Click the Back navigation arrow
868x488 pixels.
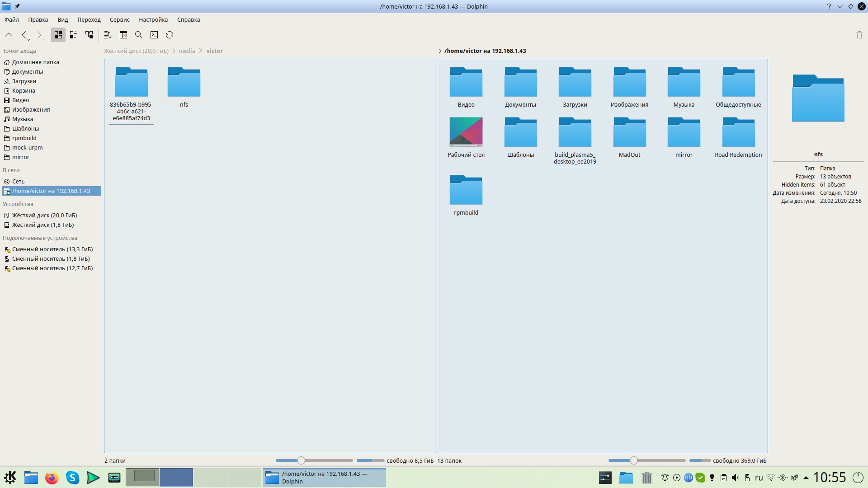coord(24,35)
